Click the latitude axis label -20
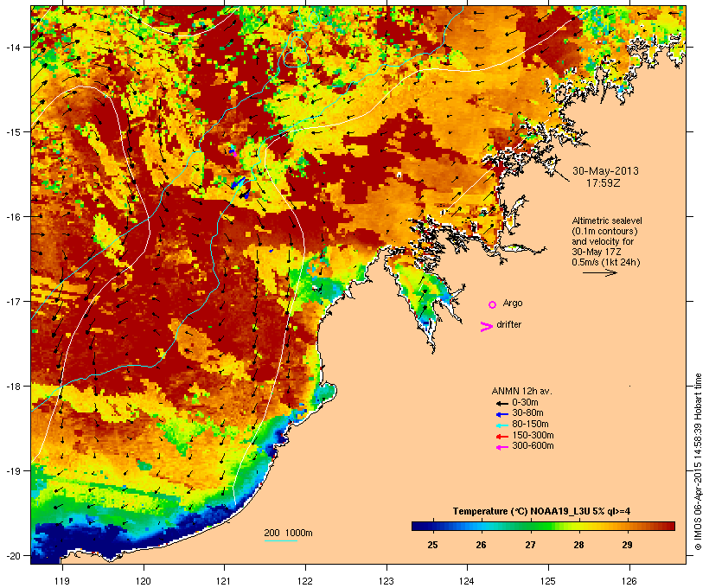 13,556
